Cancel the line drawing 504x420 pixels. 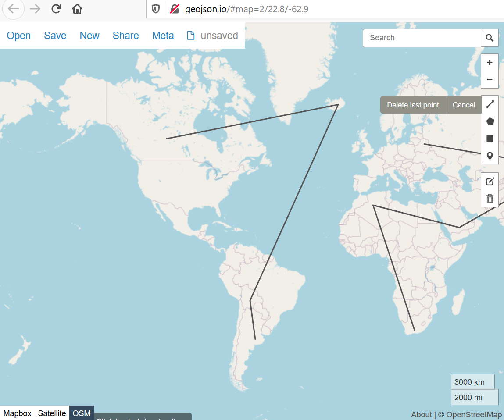pos(464,105)
